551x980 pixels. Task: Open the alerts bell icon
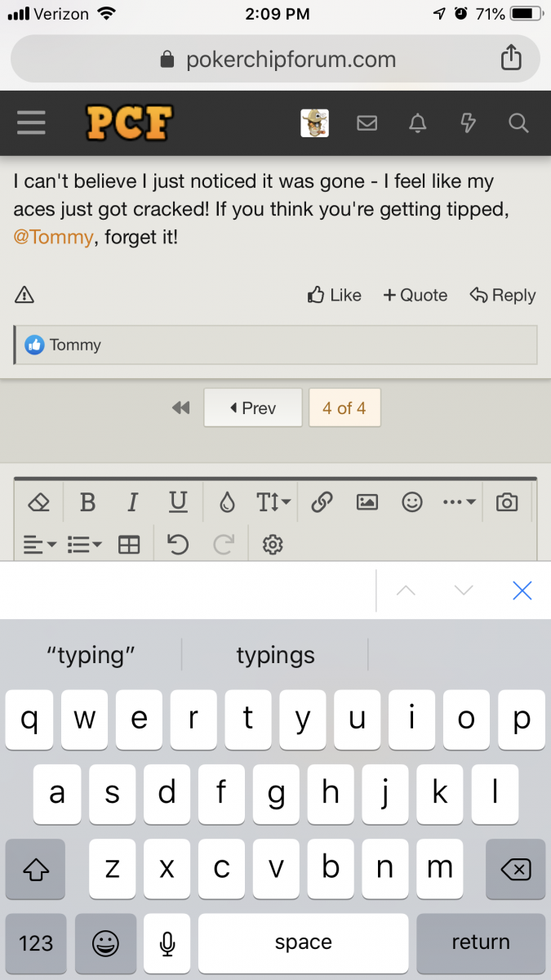(x=417, y=123)
